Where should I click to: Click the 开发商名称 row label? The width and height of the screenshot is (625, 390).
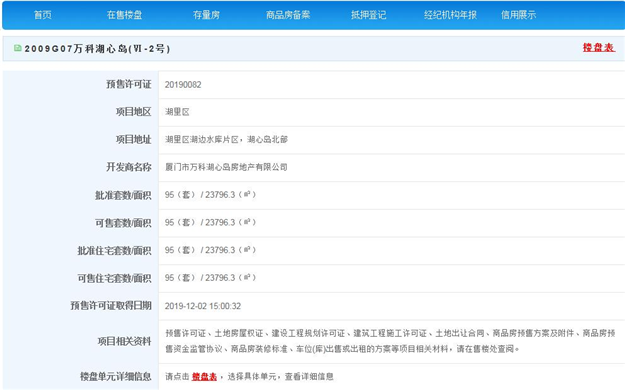pos(129,167)
